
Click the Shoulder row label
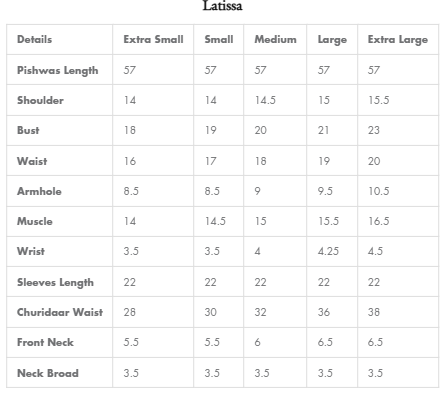(x=40, y=100)
